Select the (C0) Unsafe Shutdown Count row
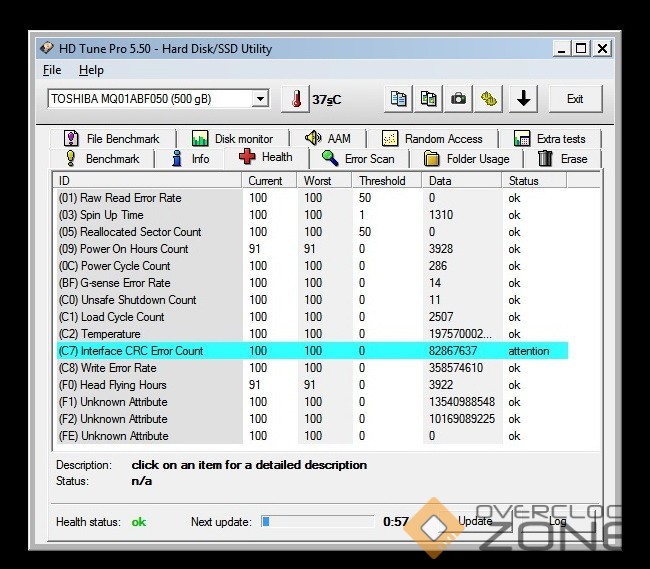650x569 pixels. click(x=311, y=300)
